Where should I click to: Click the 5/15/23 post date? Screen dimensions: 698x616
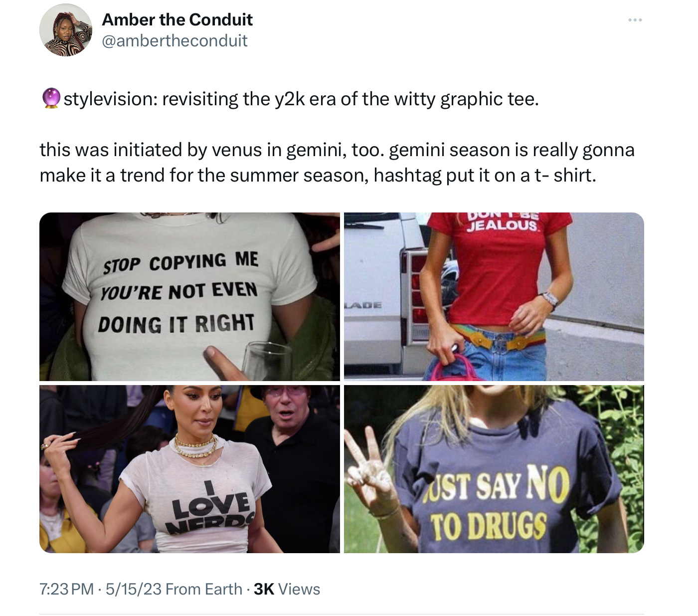pos(133,589)
